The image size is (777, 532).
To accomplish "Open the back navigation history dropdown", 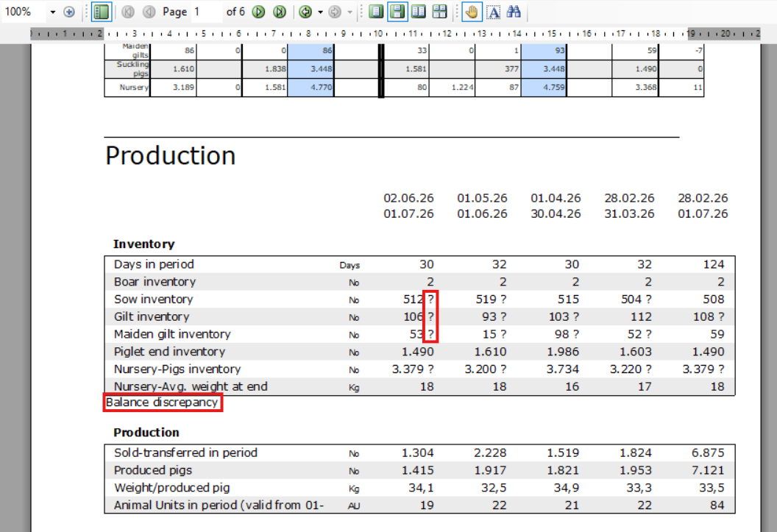I will pyautogui.click(x=320, y=12).
